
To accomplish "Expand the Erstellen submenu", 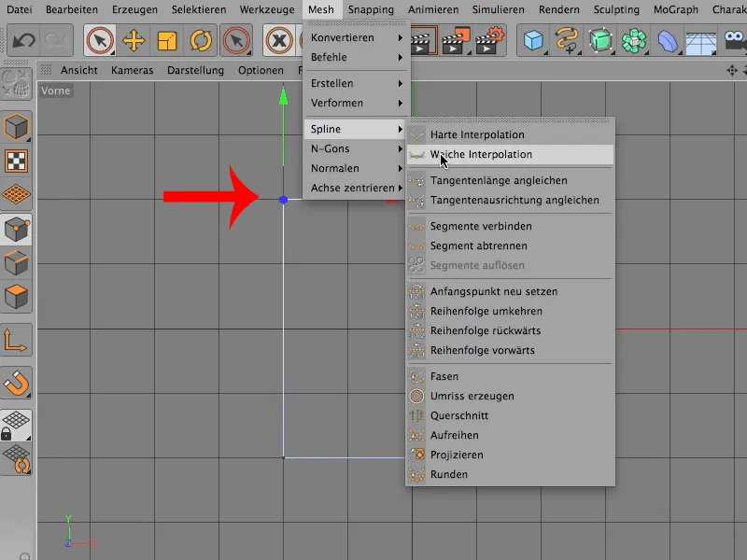I will [x=357, y=83].
